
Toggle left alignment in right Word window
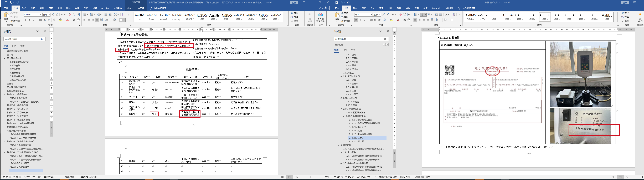[415, 20]
